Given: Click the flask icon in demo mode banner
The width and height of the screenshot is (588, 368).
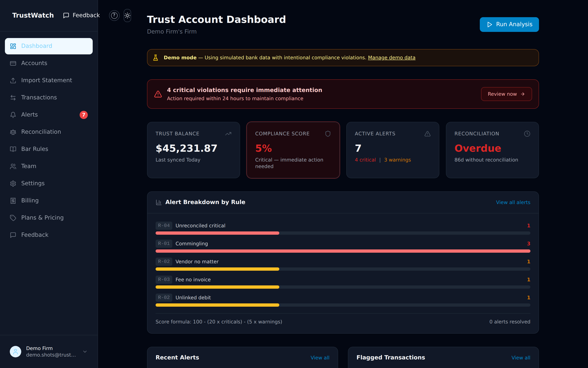Looking at the screenshot, I should [x=156, y=58].
